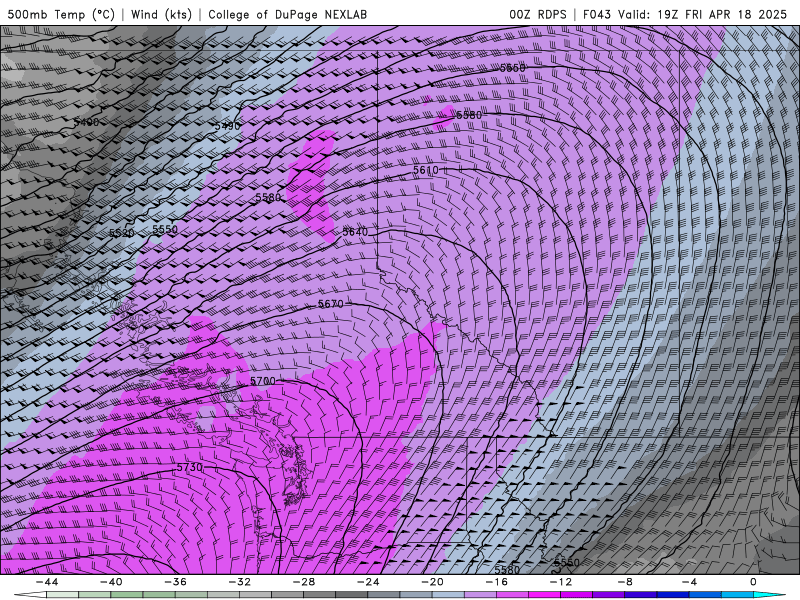Click the -36 value on the temperature scale
The width and height of the screenshot is (800, 600).
click(176, 582)
